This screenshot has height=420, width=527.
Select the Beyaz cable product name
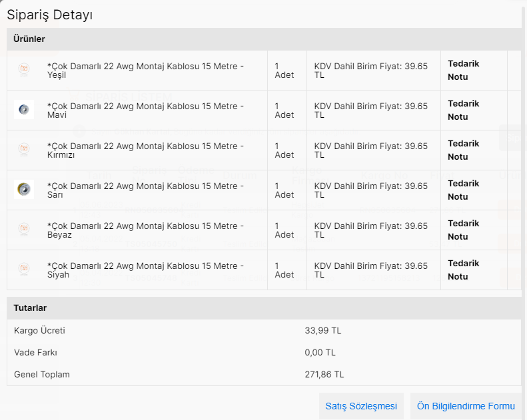pos(145,230)
